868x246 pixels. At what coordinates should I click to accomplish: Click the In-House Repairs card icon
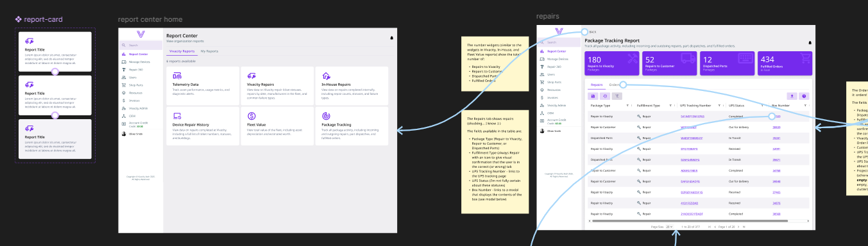325,76
